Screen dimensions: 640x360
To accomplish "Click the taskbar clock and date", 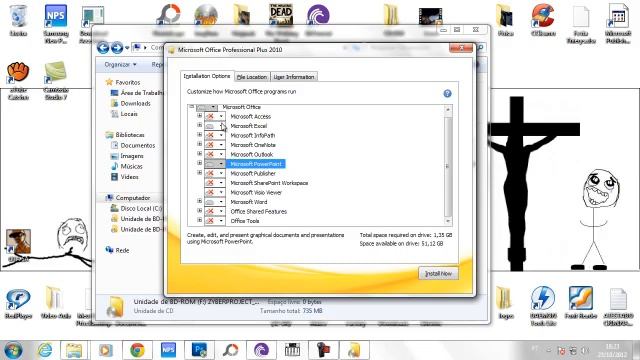I will (612, 351).
